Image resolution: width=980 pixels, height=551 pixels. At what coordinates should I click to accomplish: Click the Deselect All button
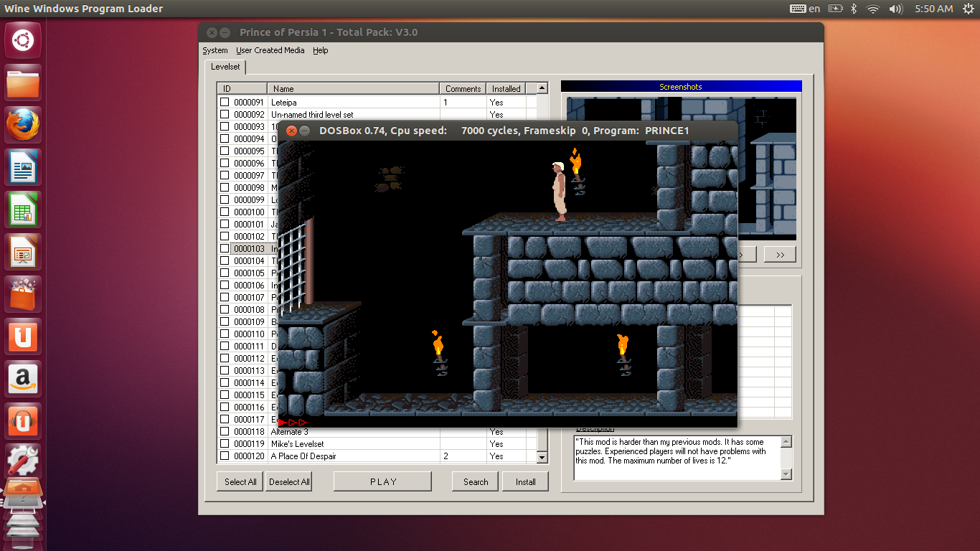(289, 481)
